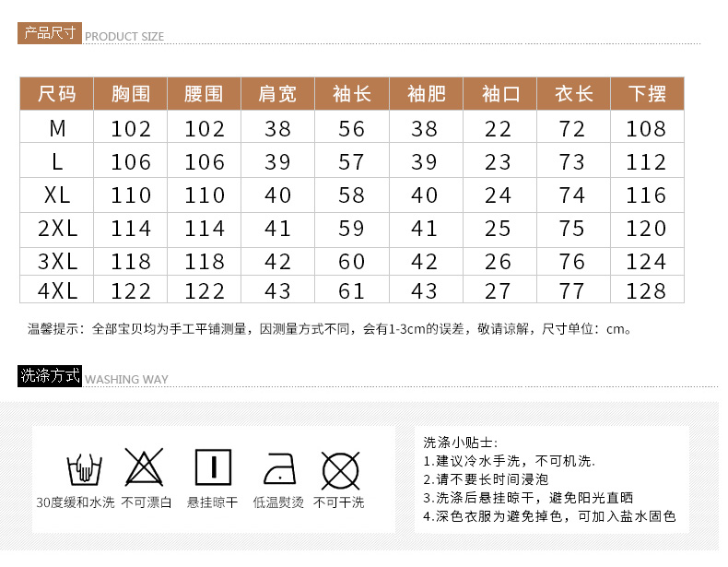Viewport: 728px width, 567px height.
Task: Click the 肩宽 value 38 in row M
Action: coord(277,129)
